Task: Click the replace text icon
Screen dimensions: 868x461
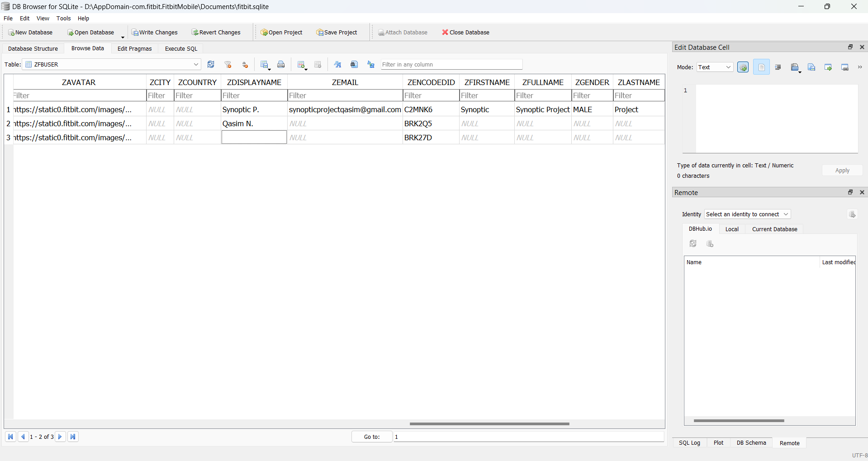Action: [x=371, y=65]
